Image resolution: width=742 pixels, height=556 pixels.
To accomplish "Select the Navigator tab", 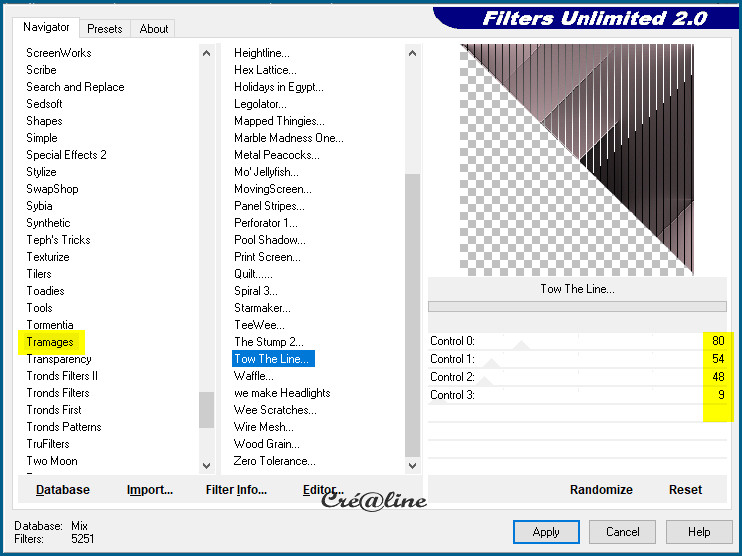I will (x=47, y=27).
